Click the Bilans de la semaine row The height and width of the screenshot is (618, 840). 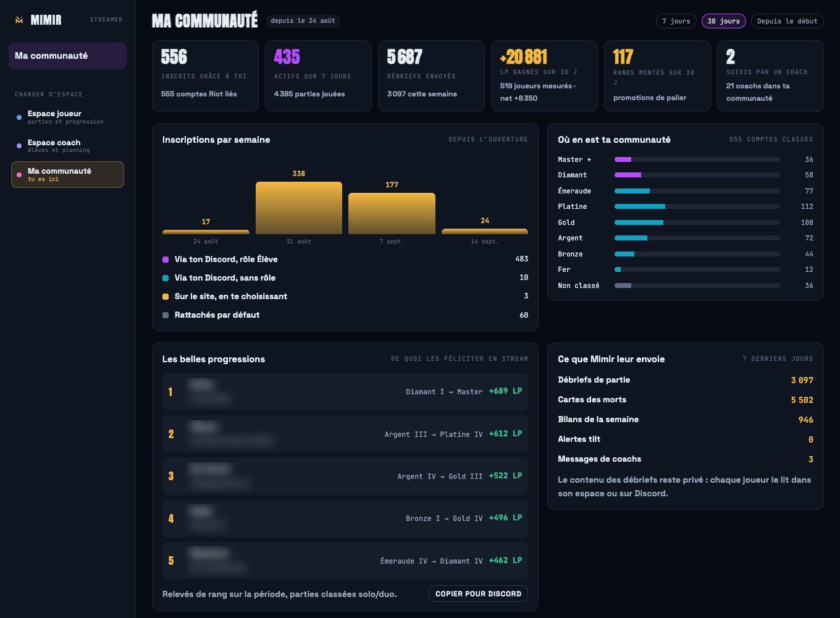[x=686, y=420]
